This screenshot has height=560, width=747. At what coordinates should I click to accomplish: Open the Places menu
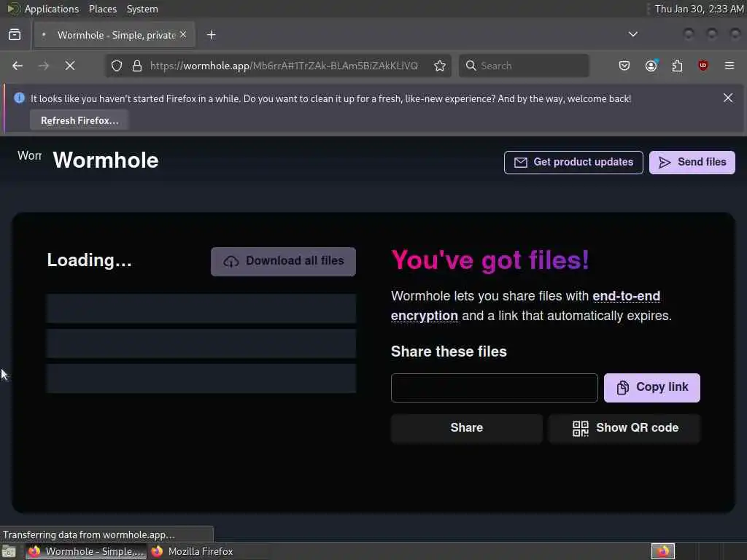[x=102, y=9]
